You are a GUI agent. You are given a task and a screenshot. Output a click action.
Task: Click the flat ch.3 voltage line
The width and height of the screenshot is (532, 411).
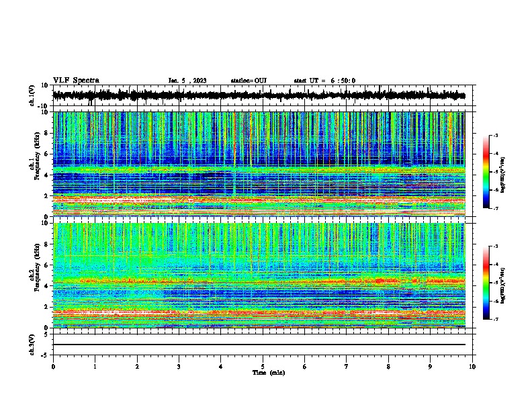click(x=259, y=345)
